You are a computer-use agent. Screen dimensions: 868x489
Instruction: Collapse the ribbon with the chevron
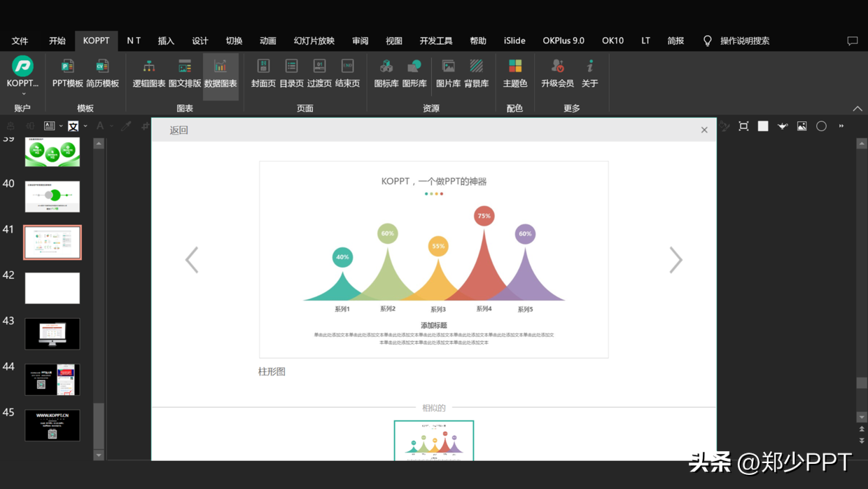tap(857, 109)
